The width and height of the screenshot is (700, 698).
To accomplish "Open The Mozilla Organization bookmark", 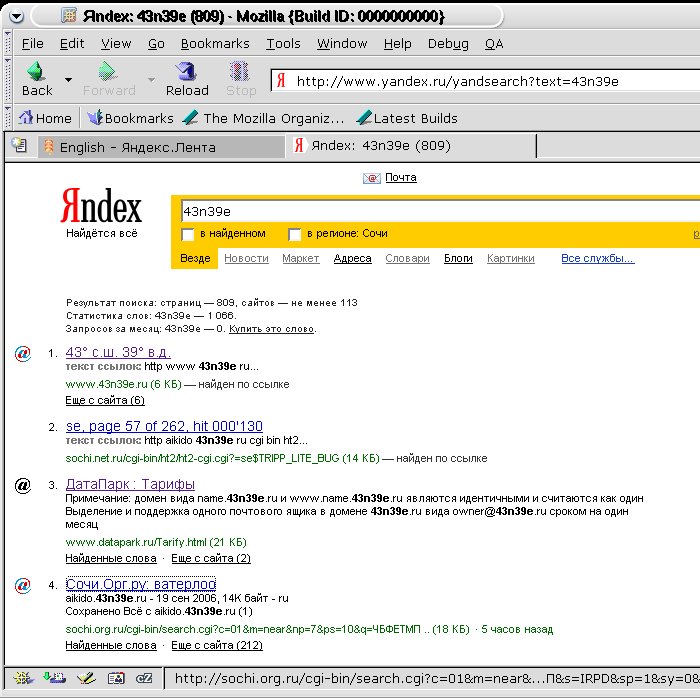I will (x=264, y=118).
